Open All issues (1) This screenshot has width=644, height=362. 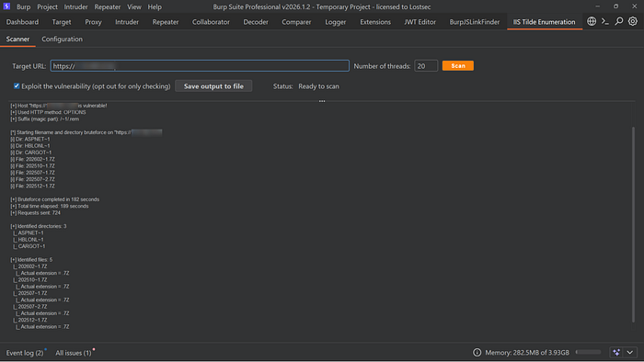74,353
